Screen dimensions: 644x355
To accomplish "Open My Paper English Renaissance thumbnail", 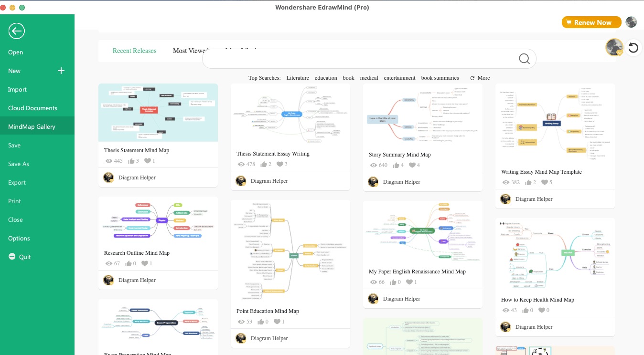I will [x=422, y=231].
